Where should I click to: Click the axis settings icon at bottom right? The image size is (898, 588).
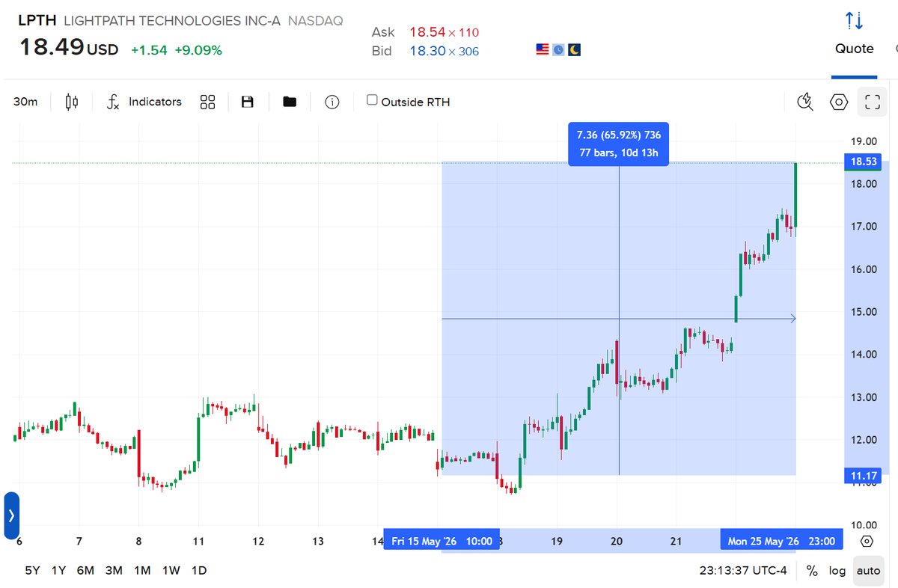[x=867, y=541]
